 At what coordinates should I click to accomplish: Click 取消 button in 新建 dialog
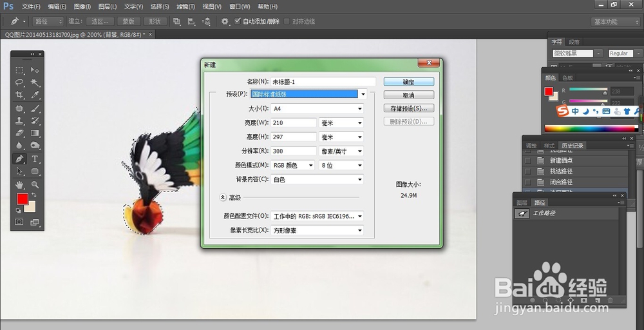coord(409,95)
